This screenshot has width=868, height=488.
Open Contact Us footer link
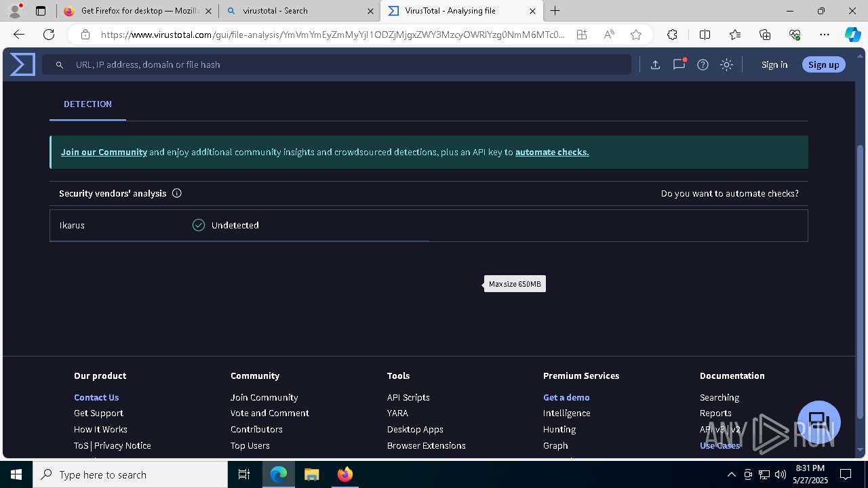tap(96, 397)
